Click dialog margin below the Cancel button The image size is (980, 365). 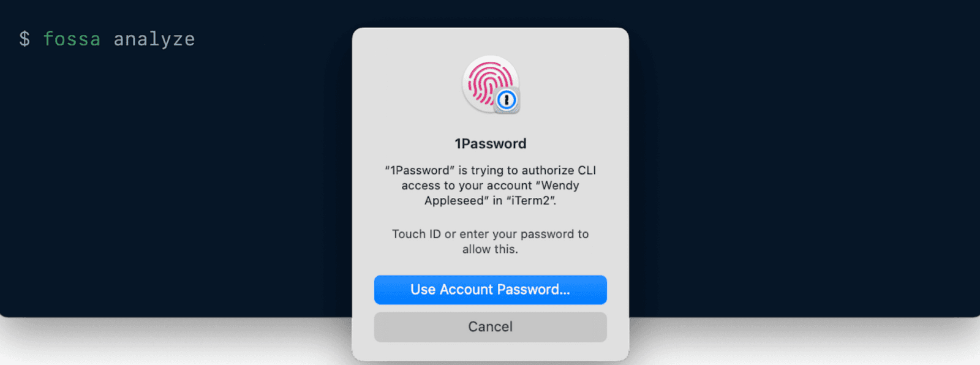click(490, 351)
